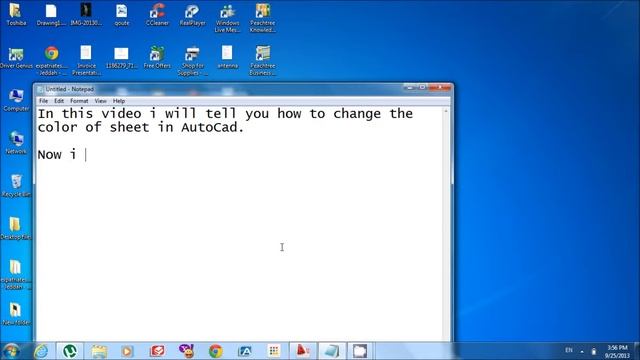Show hidden system tray icons

(x=582, y=351)
